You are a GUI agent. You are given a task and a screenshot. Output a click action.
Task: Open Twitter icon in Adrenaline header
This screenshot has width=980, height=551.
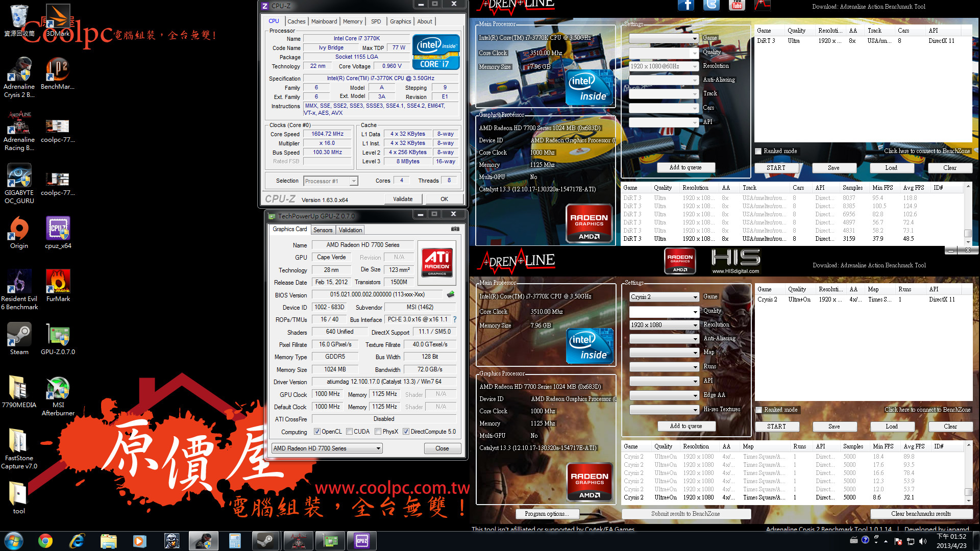click(711, 5)
